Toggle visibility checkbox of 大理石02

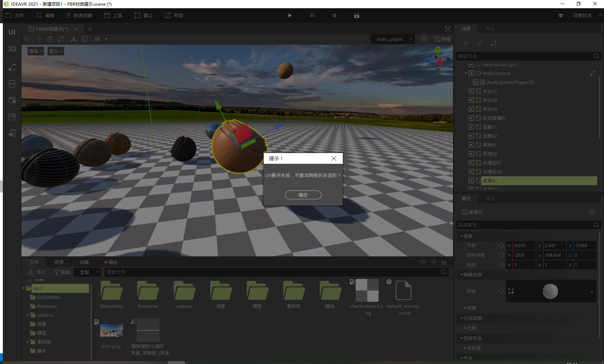point(471,172)
